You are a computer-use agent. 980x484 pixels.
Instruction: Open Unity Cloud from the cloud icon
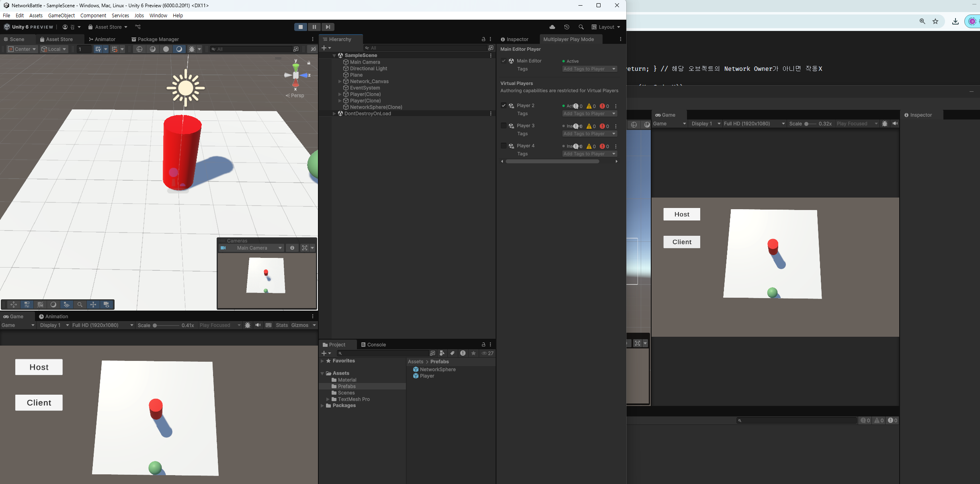point(552,27)
